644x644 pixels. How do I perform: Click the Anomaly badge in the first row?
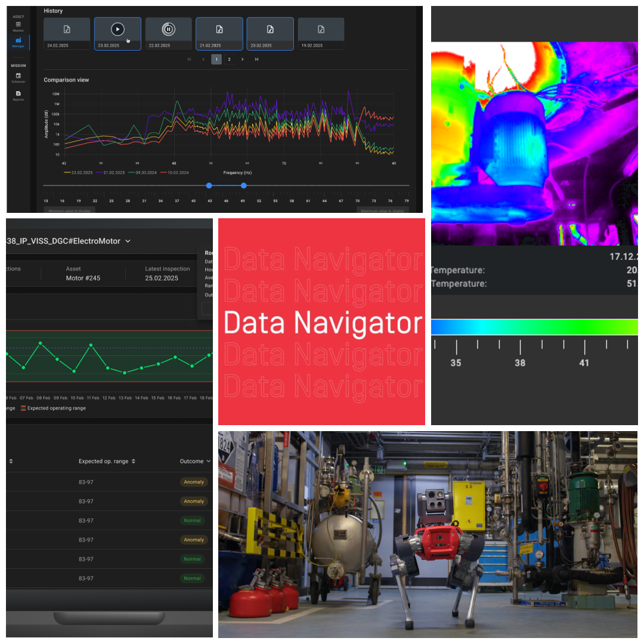coord(194,482)
